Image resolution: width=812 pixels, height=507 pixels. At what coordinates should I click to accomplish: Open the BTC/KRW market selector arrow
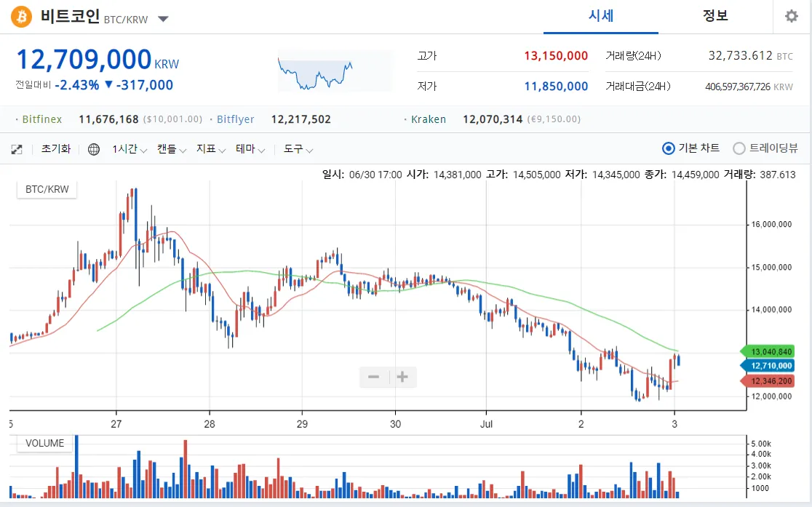[163, 19]
